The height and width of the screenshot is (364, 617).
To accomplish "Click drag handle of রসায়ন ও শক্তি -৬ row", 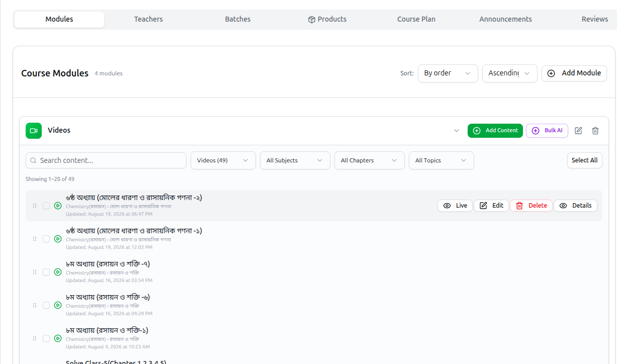I will coord(35,305).
